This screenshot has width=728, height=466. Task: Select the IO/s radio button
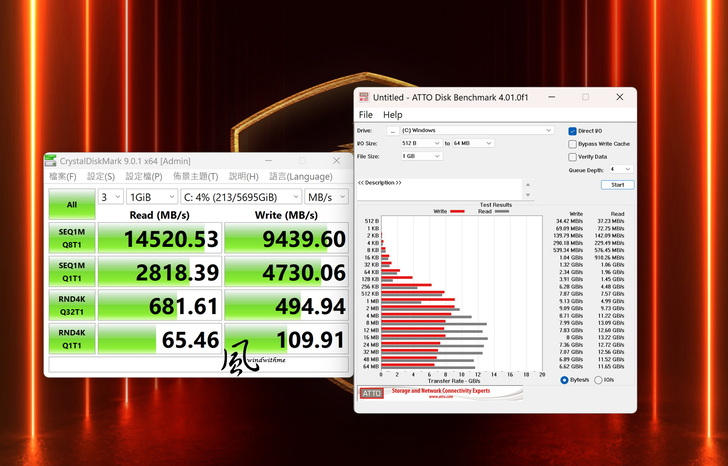599,380
